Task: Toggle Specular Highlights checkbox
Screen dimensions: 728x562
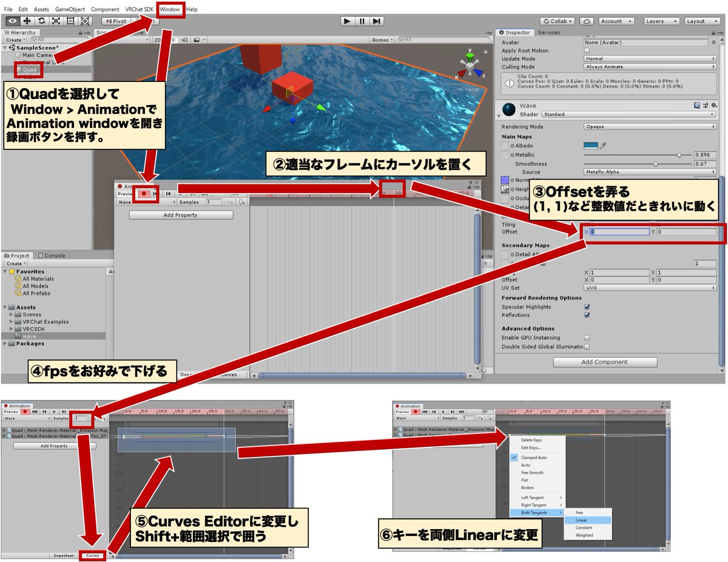Action: [587, 307]
